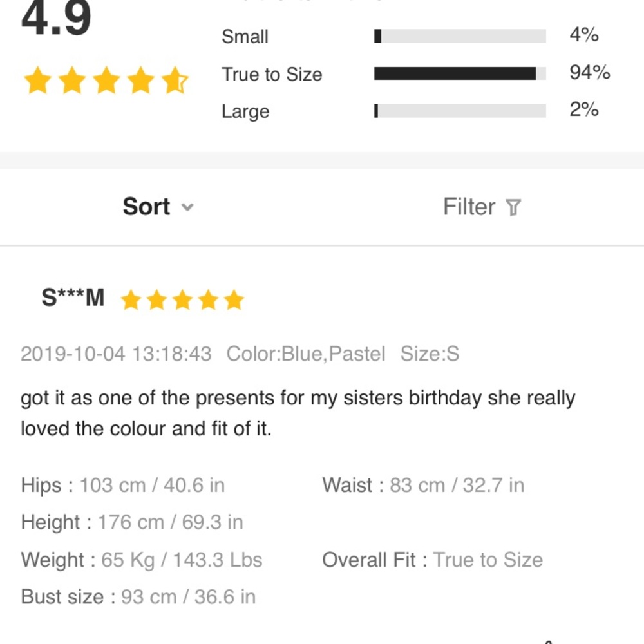Click the Color:Blue,Pastel label
The width and height of the screenshot is (644, 644).
click(306, 354)
